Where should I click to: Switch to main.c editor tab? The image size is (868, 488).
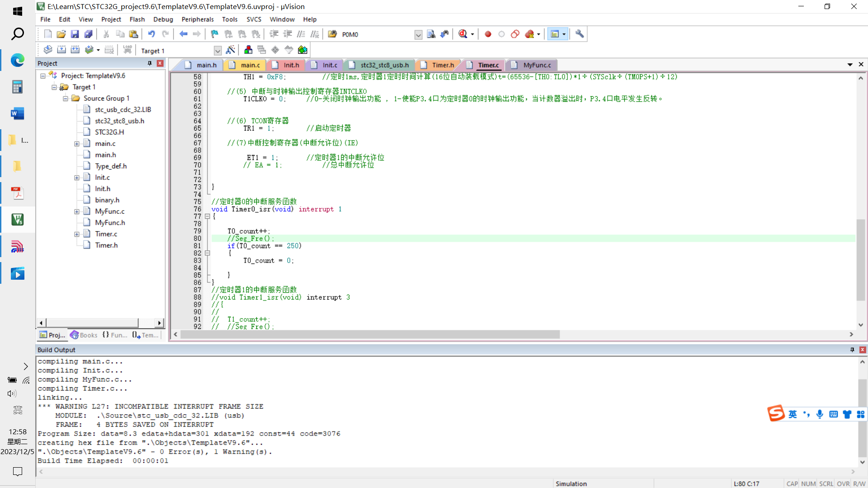coord(245,65)
